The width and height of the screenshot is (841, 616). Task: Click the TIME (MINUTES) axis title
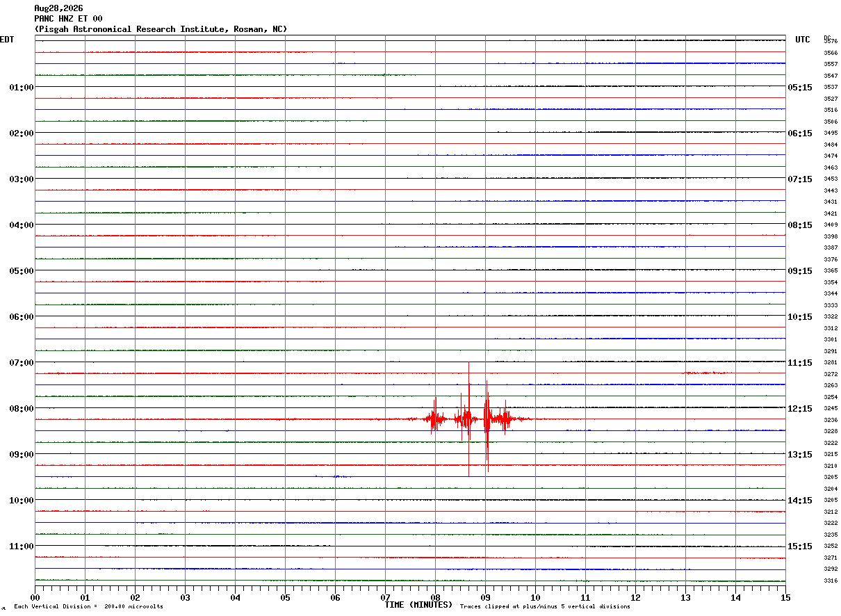(x=418, y=605)
